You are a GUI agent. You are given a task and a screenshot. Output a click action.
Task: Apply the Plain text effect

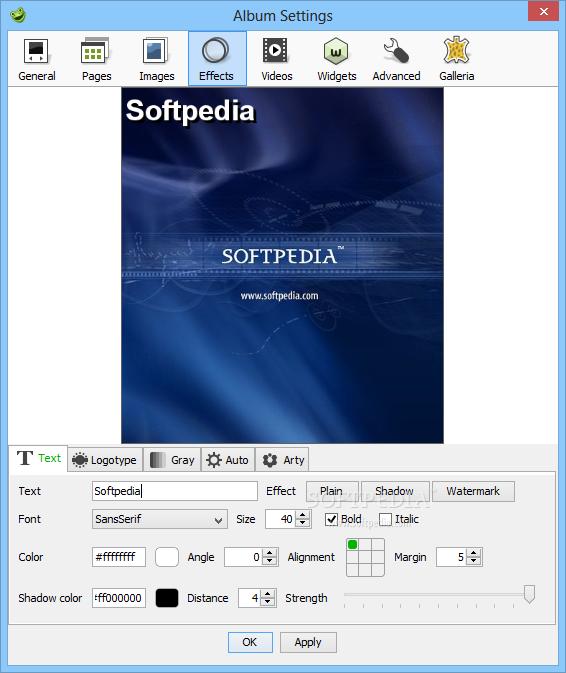click(332, 491)
